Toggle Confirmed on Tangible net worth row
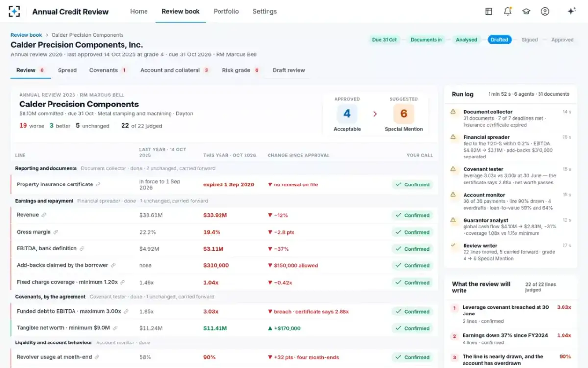588x368 pixels. tap(413, 328)
